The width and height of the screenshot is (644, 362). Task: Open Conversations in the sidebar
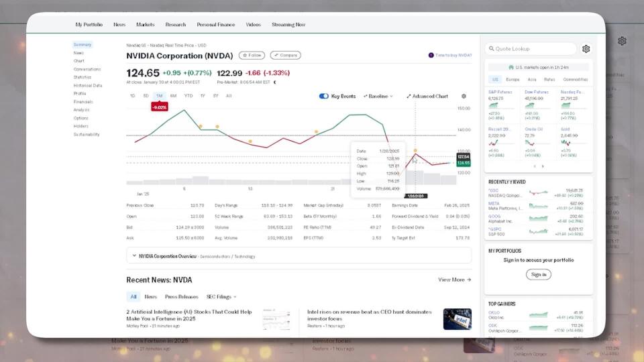[87, 69]
